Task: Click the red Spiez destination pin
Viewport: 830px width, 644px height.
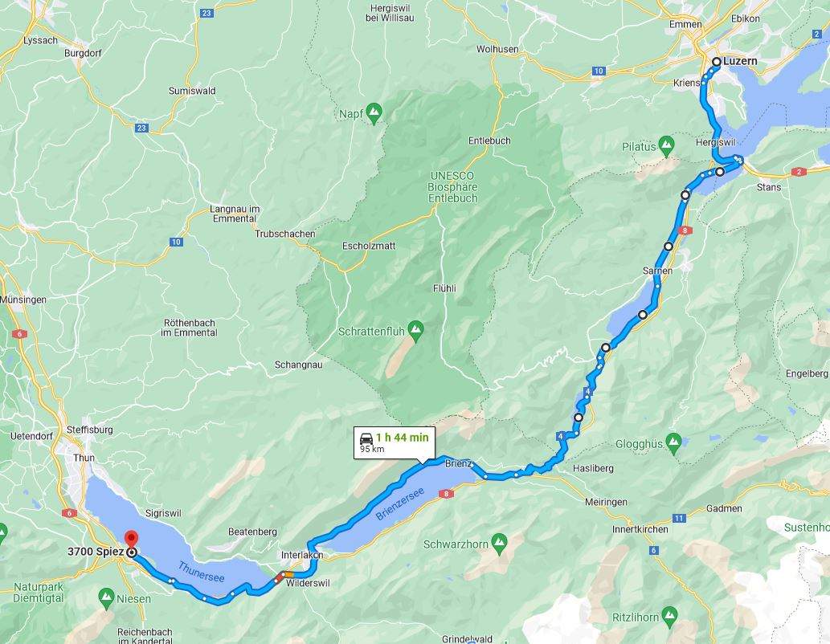Action: click(x=131, y=540)
